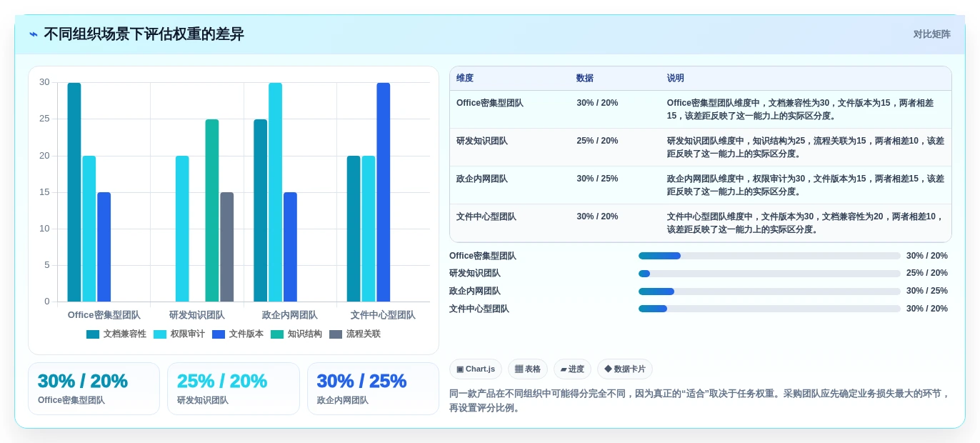The image size is (980, 443).
Task: Click the 政企内网团队 progress bar
Action: click(769, 292)
